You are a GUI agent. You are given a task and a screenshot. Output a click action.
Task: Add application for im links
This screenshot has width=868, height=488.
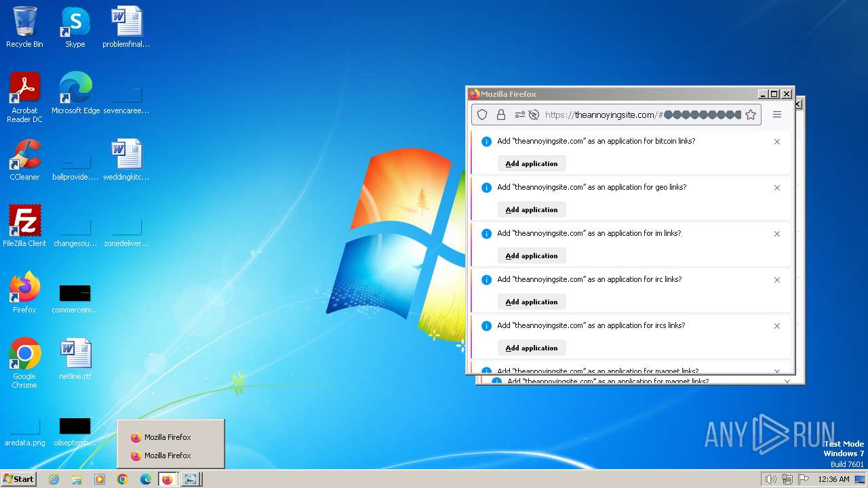(x=532, y=256)
